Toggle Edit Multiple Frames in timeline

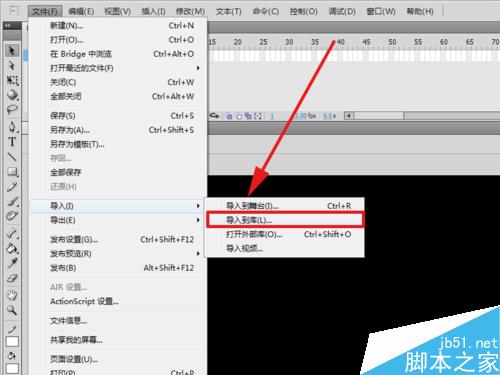coord(248,116)
